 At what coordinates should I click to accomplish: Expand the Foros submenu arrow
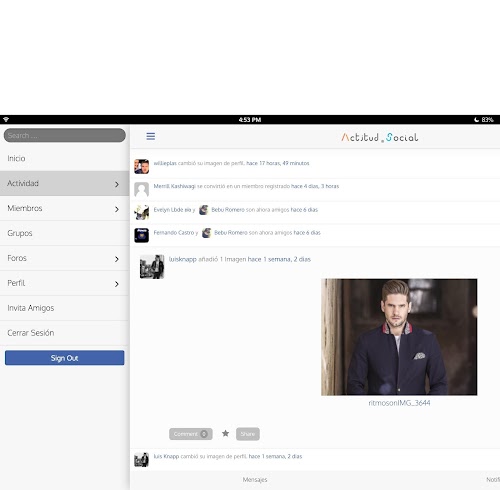(x=117, y=259)
